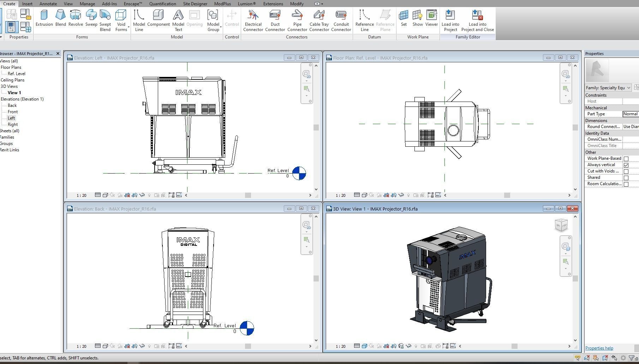This screenshot has height=364, width=639.
Task: Open the 1:20 scale in 3D View
Action: [x=340, y=346]
